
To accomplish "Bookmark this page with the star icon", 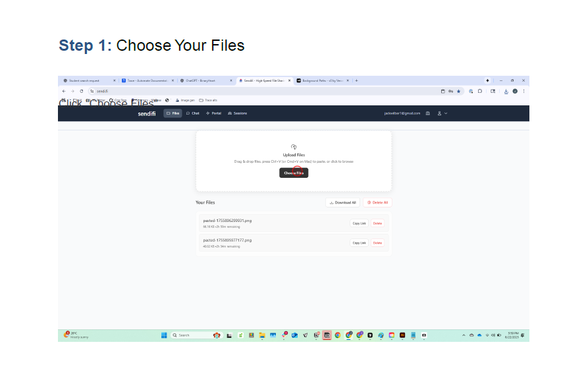I will [460, 91].
